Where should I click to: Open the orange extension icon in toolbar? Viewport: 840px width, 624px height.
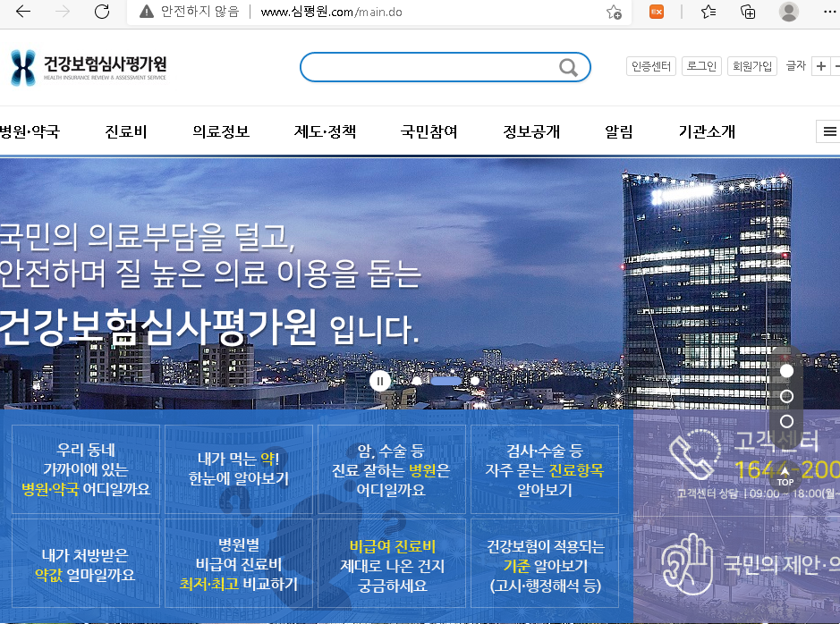pos(657,12)
